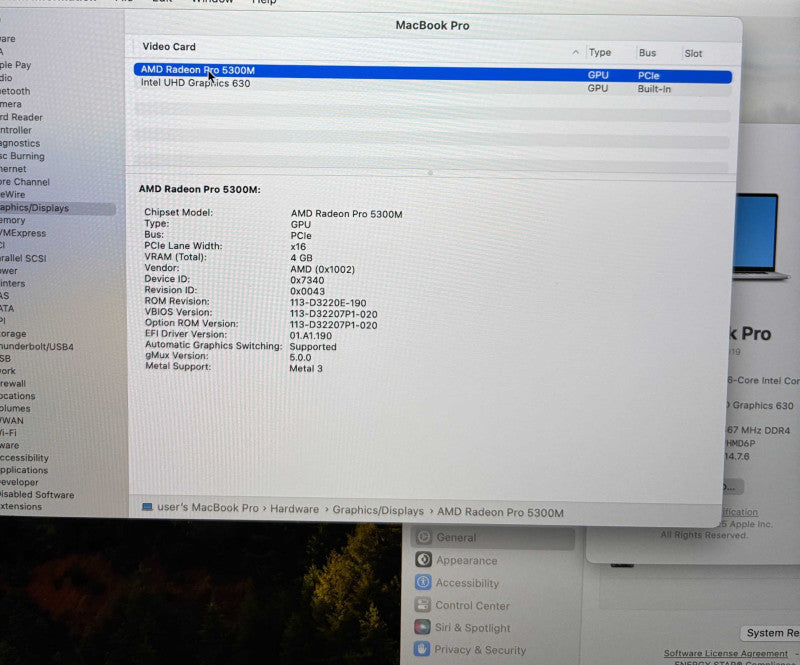Open Developer in the sidebar
Viewport: 800px width, 665px height.
(19, 482)
